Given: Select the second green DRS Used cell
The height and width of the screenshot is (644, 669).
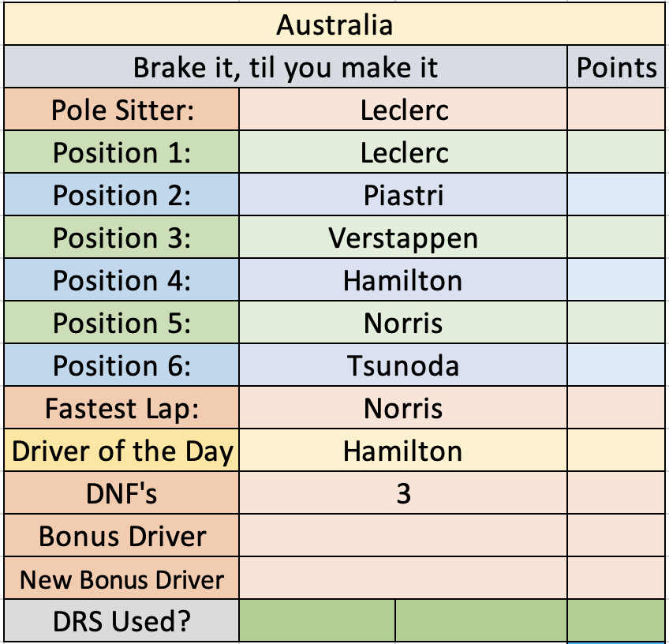Looking at the screenshot, I should 481,620.
